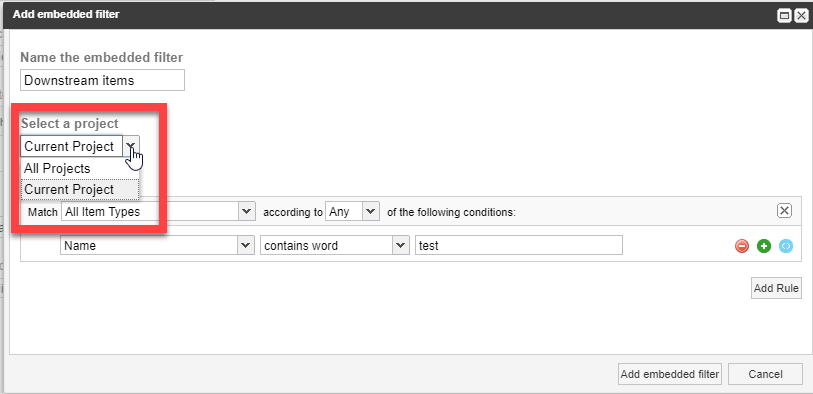
Task: Click the Match label text
Action: point(43,213)
